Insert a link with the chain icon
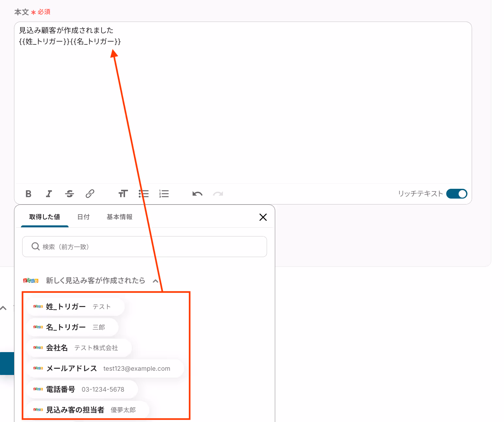504x422 pixels. click(x=90, y=194)
